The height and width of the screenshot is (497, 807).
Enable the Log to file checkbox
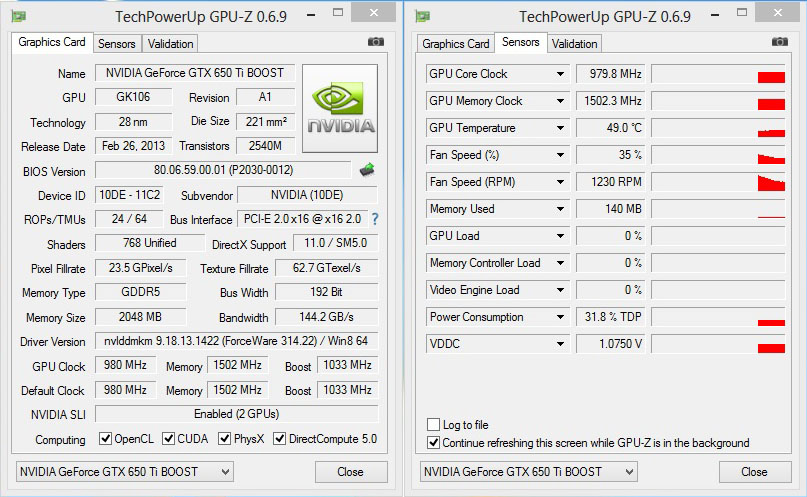(433, 425)
